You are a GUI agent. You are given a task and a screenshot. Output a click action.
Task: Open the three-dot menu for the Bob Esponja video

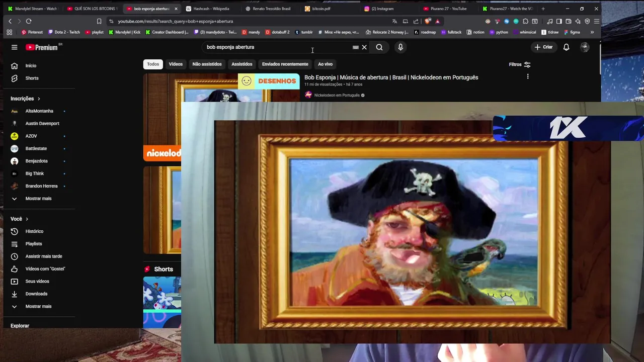528,76
